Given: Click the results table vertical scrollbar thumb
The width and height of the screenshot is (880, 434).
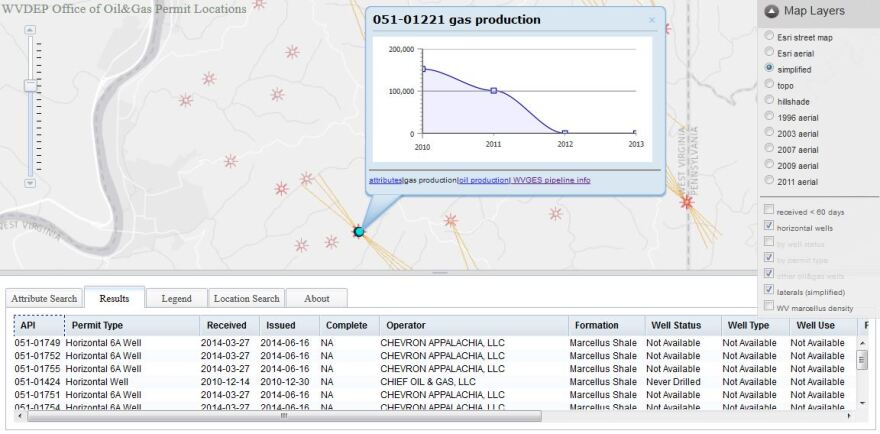Looking at the screenshot, I should tap(863, 359).
